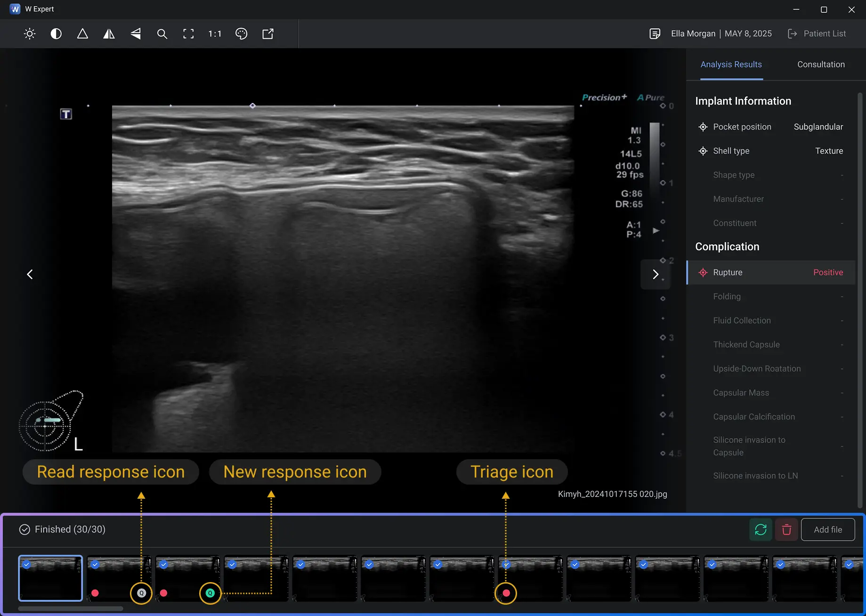
Task: Uncheck the blue checkmark on fourth thumbnail
Action: tap(232, 564)
